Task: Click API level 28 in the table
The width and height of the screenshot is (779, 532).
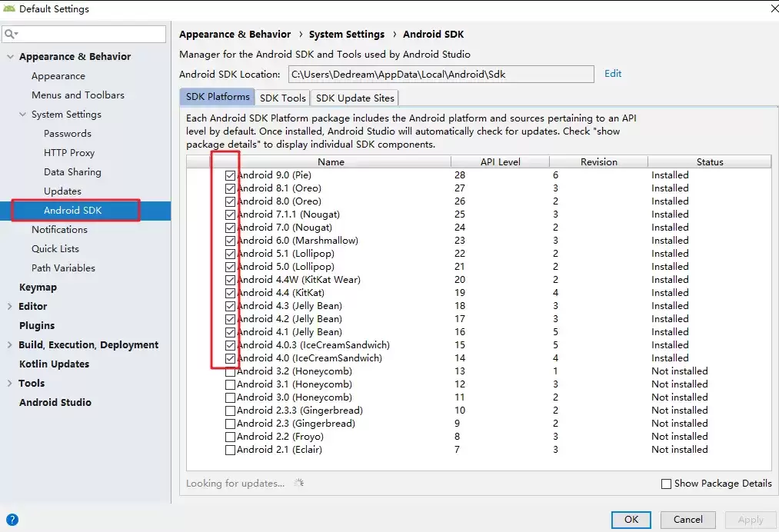Action: click(x=460, y=175)
